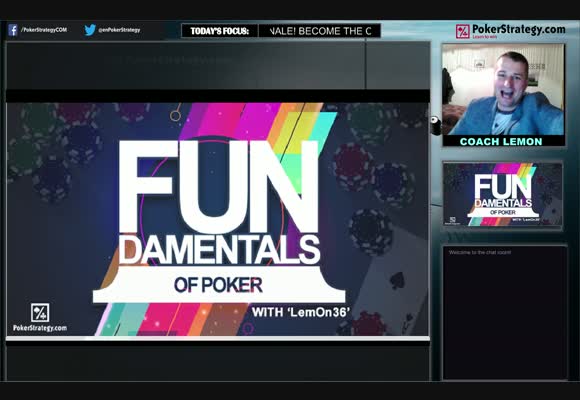580x400 pixels.
Task: Click the OF POKER banner
Action: [219, 285]
